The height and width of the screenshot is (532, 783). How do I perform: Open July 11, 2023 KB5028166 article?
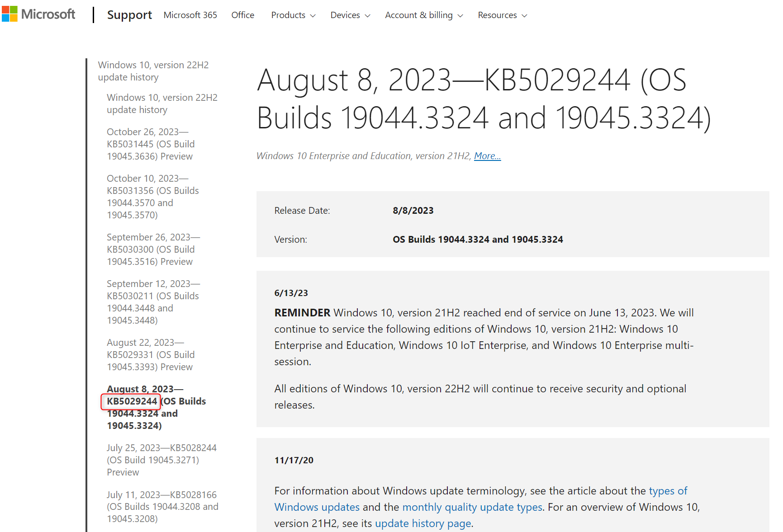(162, 507)
